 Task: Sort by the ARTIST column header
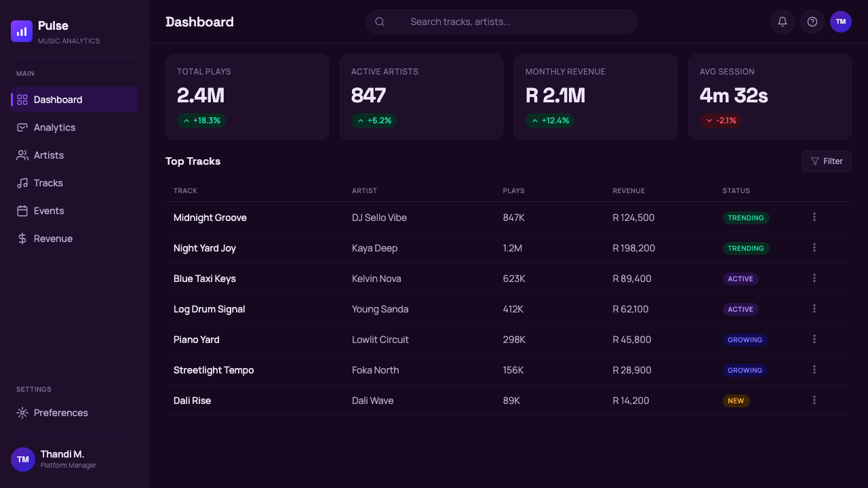(364, 190)
